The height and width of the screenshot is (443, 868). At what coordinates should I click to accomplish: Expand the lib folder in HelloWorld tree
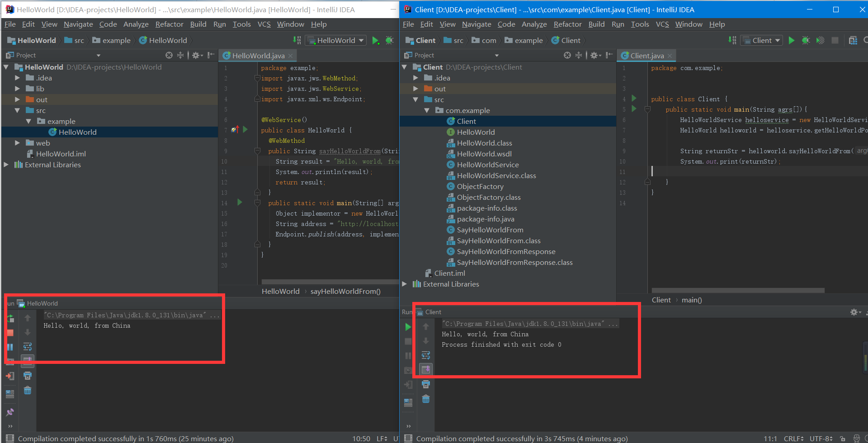(x=17, y=89)
